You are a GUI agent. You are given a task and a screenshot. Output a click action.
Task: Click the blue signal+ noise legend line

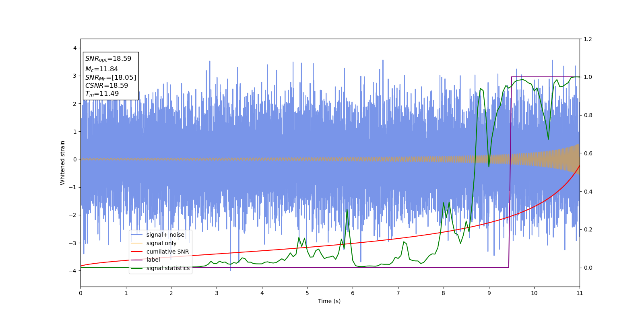pos(137,235)
